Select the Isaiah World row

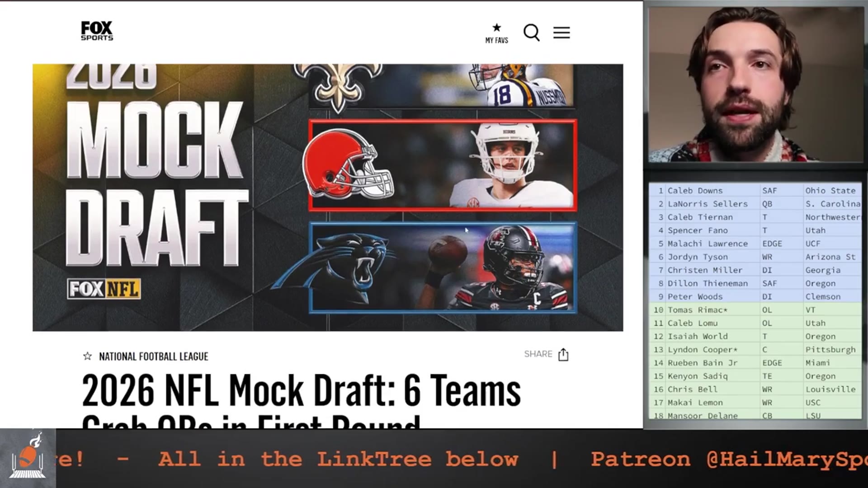755,336
